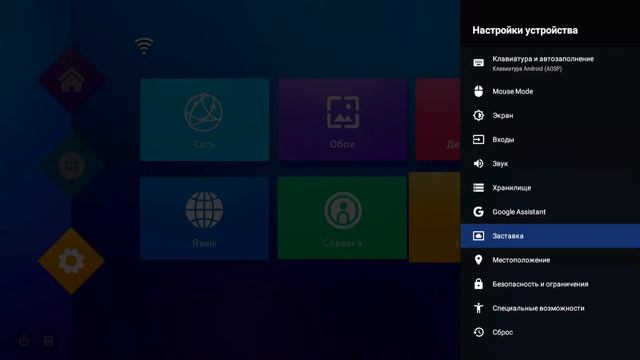Screen dimensions: 640x360
Task: Open Входы inputs settings
Action: point(550,140)
